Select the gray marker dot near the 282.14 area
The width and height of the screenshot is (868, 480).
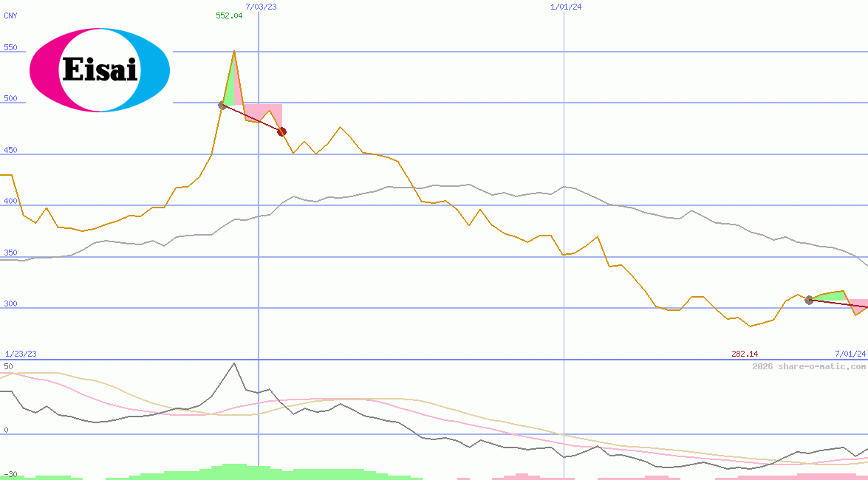[807, 300]
